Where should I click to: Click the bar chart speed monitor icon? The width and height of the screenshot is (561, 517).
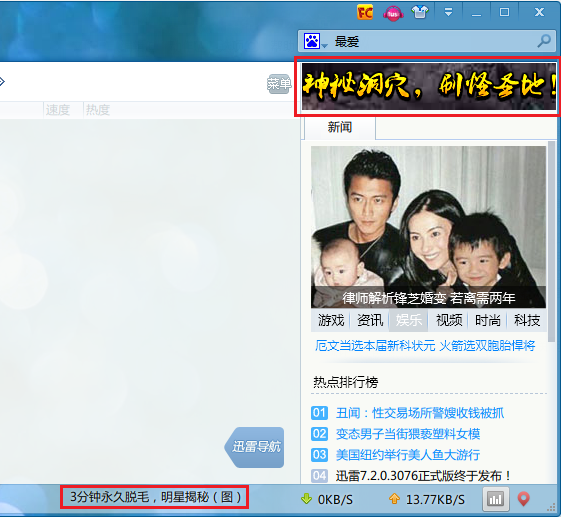496,499
